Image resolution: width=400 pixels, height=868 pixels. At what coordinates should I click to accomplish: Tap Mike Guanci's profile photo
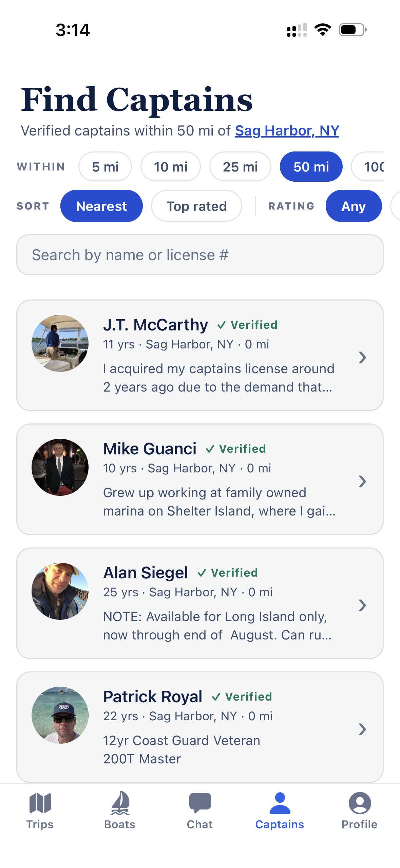pyautogui.click(x=60, y=467)
